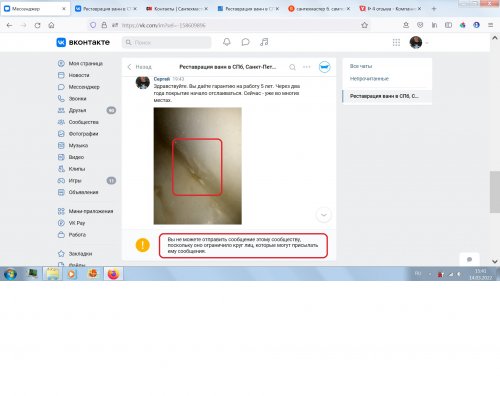This screenshot has width=500, height=396.
Task: Click the VKontakte logo
Action: (x=83, y=42)
